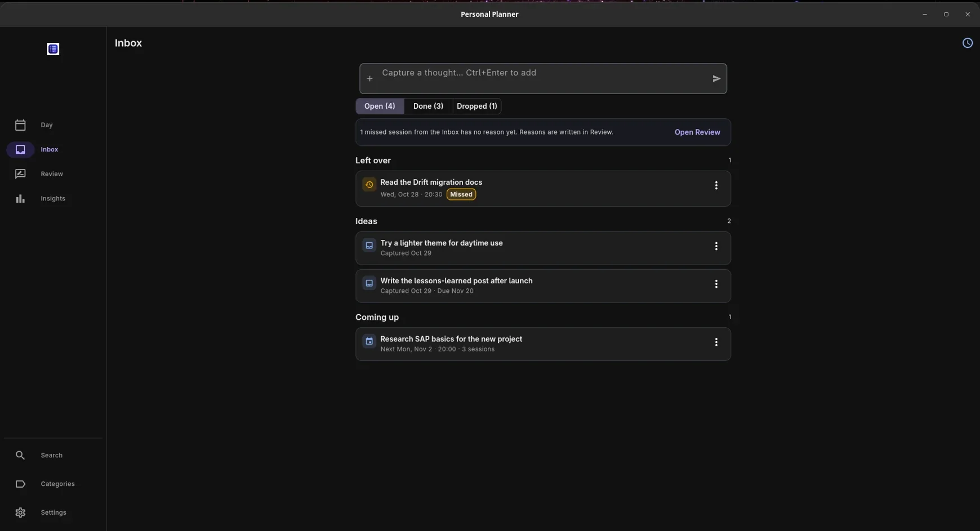Click 'Next Mon, Nov 2 · 20:00 · 3 sessions' text
980x531 pixels.
pyautogui.click(x=437, y=349)
